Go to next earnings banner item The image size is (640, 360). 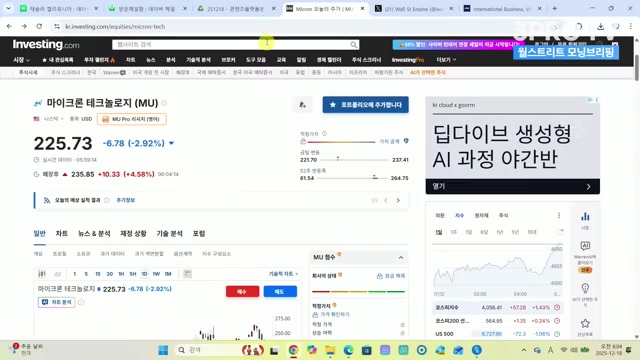click(x=398, y=200)
